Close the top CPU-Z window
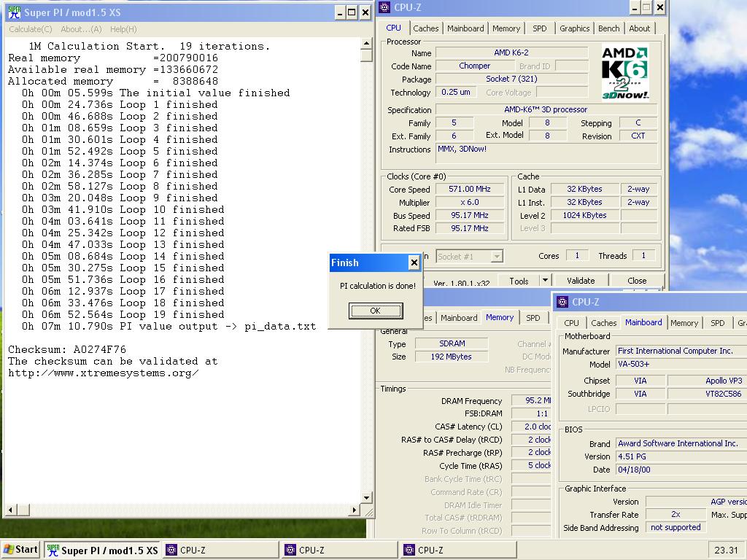This screenshot has width=747, height=560. click(659, 7)
